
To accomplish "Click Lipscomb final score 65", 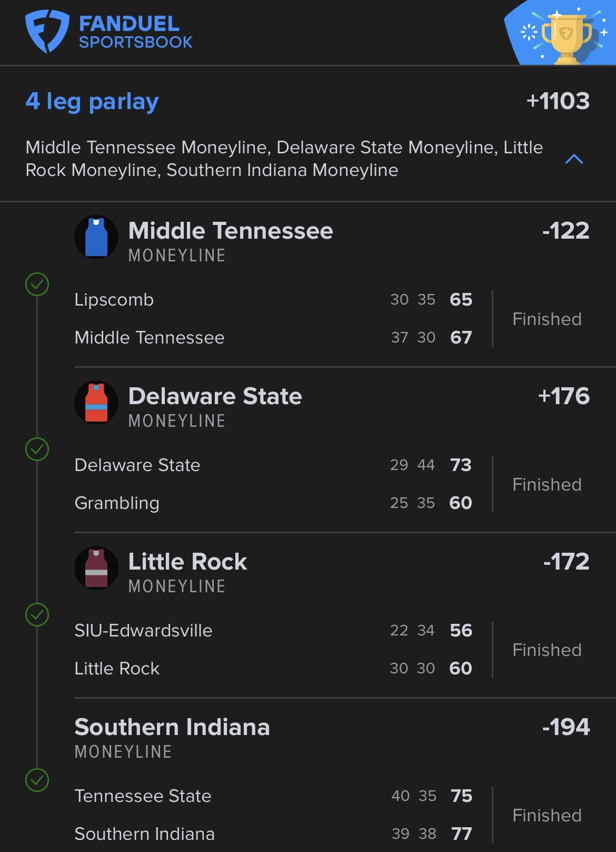I will tap(461, 300).
